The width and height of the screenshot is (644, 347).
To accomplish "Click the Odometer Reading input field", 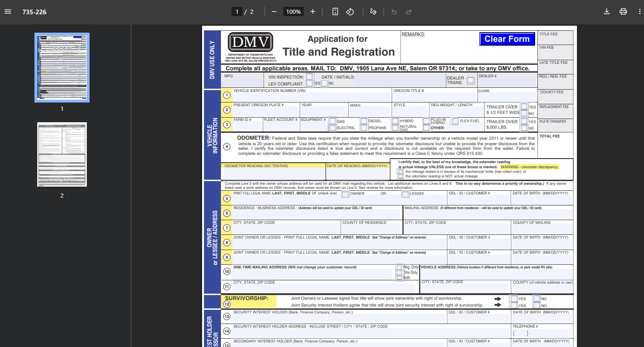I will (273, 174).
